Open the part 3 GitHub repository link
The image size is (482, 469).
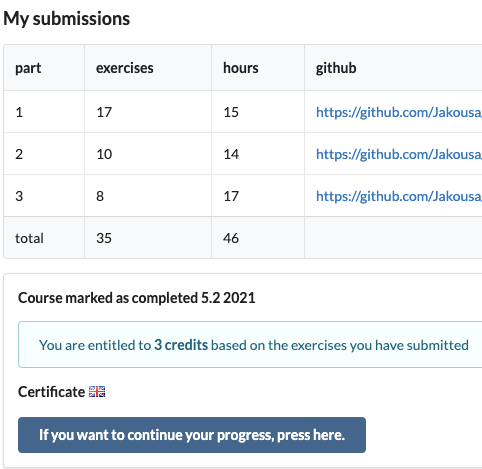tap(399, 196)
